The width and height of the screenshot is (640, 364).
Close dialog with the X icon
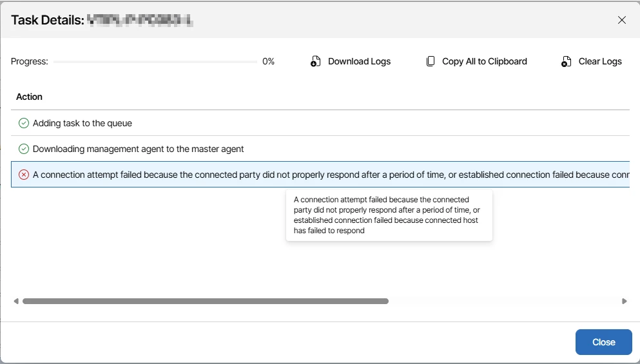[x=622, y=20]
